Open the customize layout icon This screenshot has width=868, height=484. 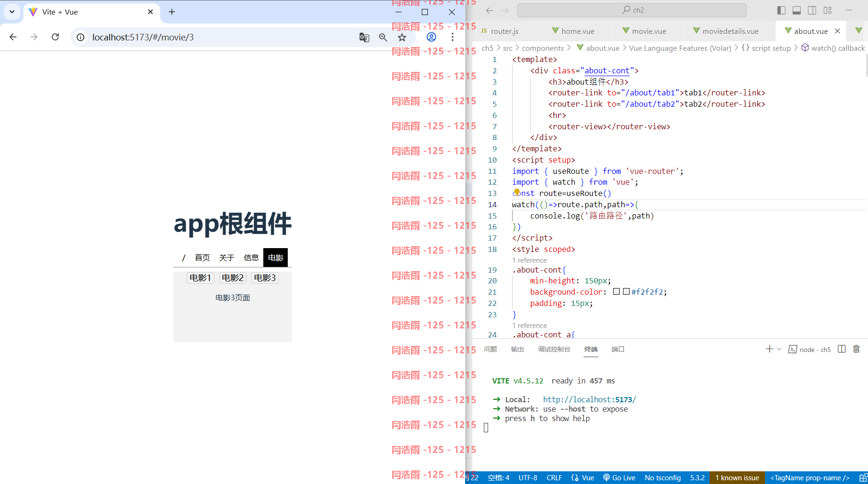(x=828, y=10)
